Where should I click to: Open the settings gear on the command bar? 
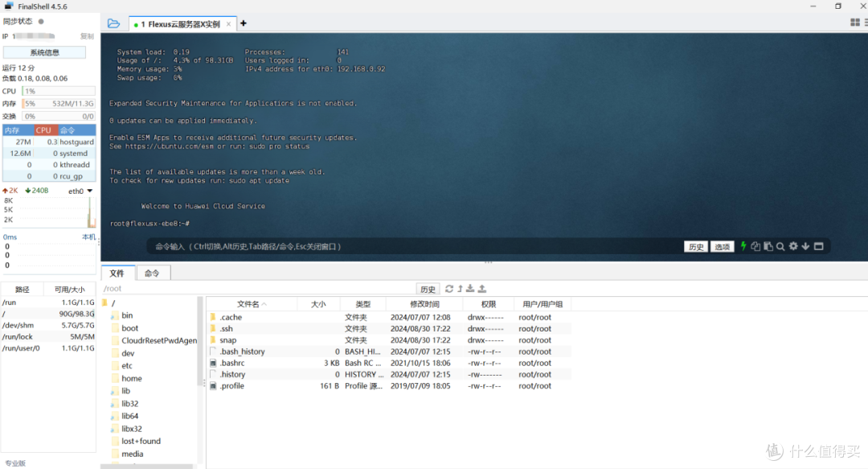click(793, 245)
